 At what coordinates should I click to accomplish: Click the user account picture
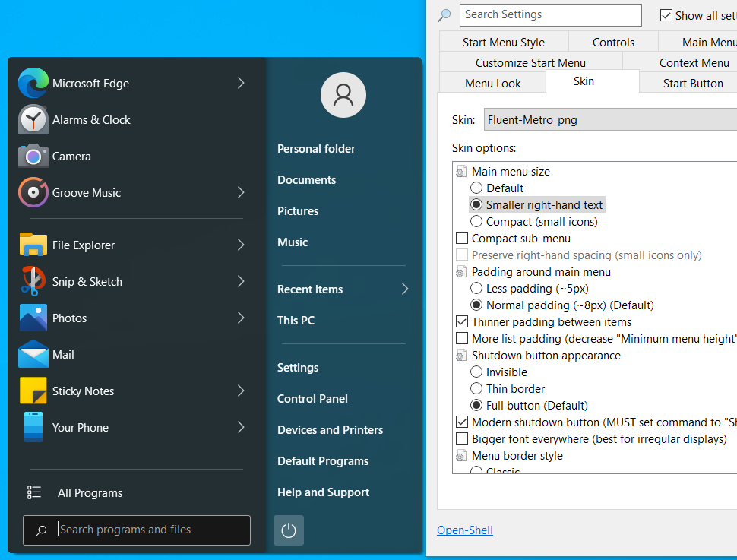[x=343, y=95]
